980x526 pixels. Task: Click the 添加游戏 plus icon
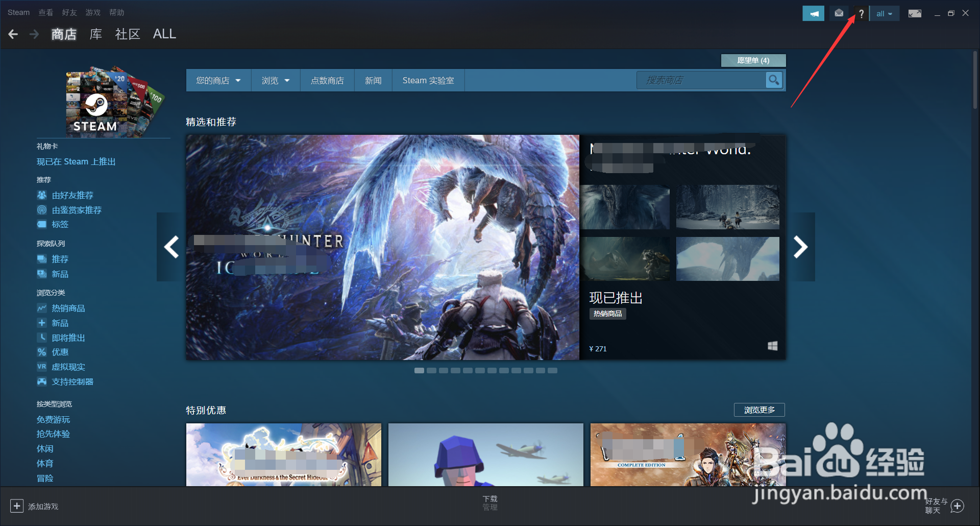coord(17,506)
